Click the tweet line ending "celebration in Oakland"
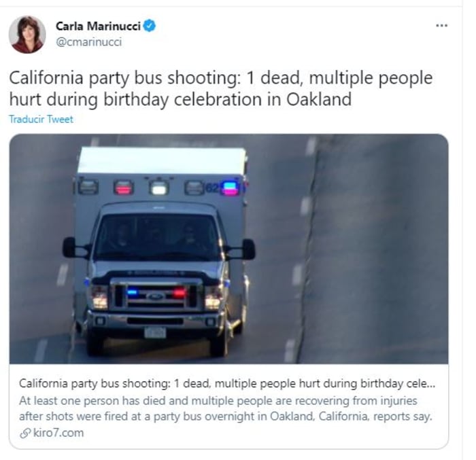 [x=180, y=99]
